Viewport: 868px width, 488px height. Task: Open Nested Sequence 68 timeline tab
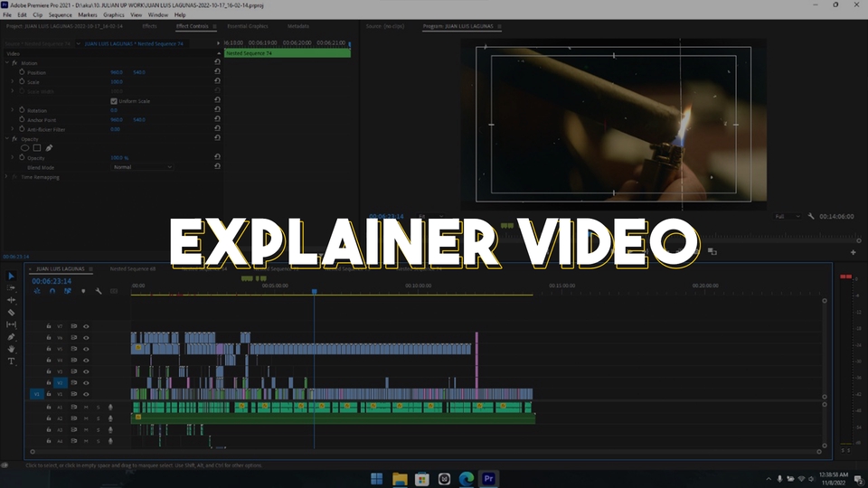[x=133, y=269]
